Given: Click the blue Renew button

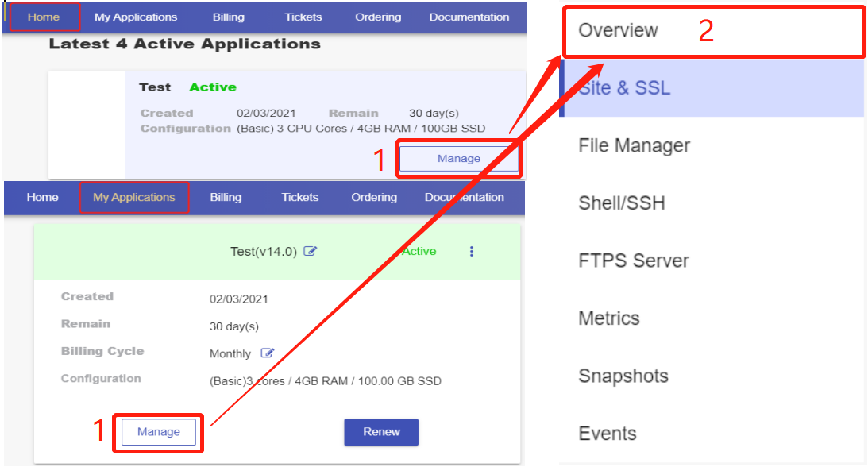Looking at the screenshot, I should tap(381, 432).
